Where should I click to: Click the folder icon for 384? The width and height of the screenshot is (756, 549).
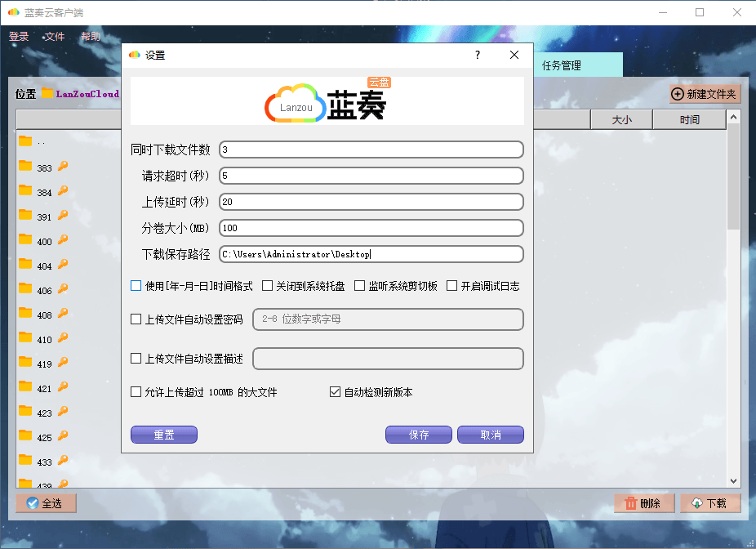[x=25, y=190]
